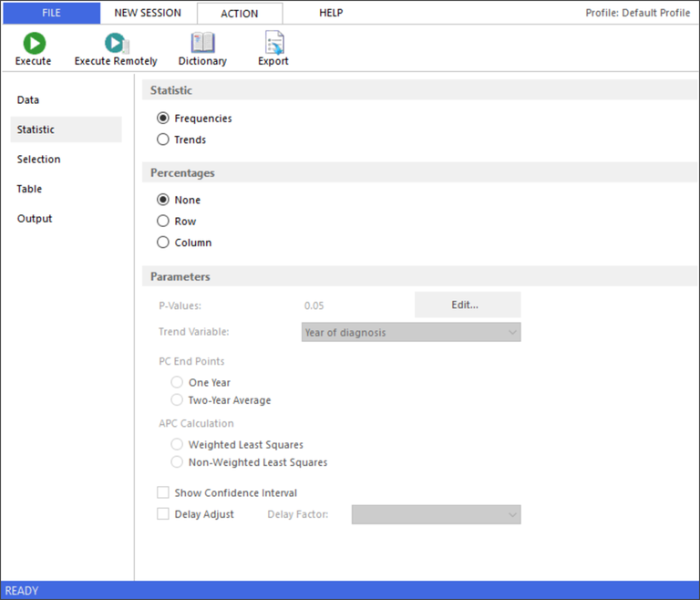Screen dimensions: 700x600
Task: Set percentages to None
Action: [x=163, y=200]
